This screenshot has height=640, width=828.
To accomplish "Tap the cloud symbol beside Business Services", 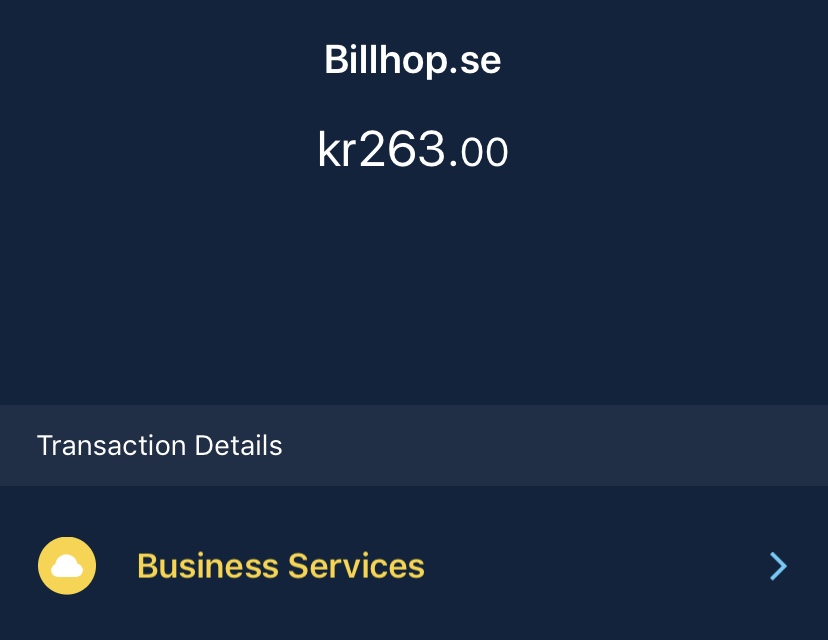I will [x=67, y=566].
